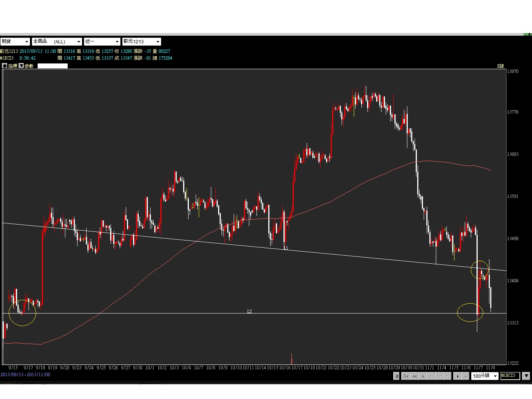The height and width of the screenshot is (399, 532).
Task: Click the total volume value 175294
Action: (x=165, y=58)
